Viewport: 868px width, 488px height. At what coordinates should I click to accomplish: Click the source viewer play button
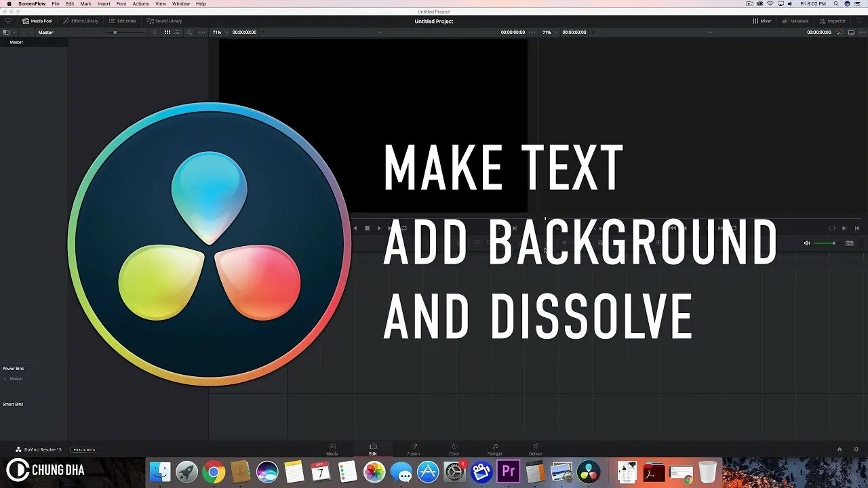(379, 228)
